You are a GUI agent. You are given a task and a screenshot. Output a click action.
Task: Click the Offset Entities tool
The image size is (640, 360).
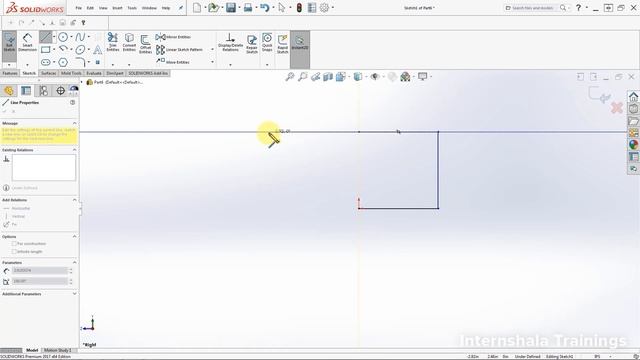point(145,44)
